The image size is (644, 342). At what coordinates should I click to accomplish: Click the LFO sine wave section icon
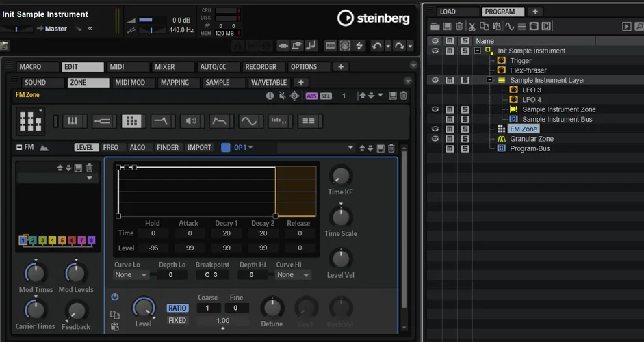pyautogui.click(x=248, y=121)
